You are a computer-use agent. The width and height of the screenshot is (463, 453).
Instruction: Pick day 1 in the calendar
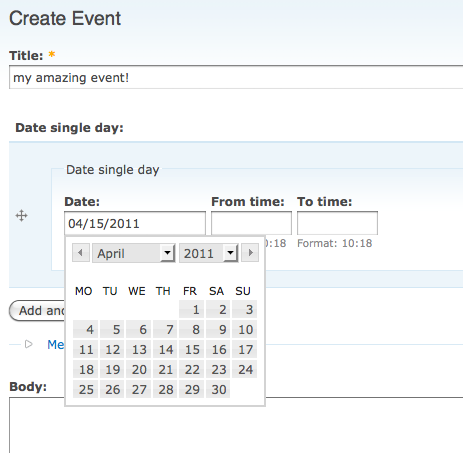192,310
